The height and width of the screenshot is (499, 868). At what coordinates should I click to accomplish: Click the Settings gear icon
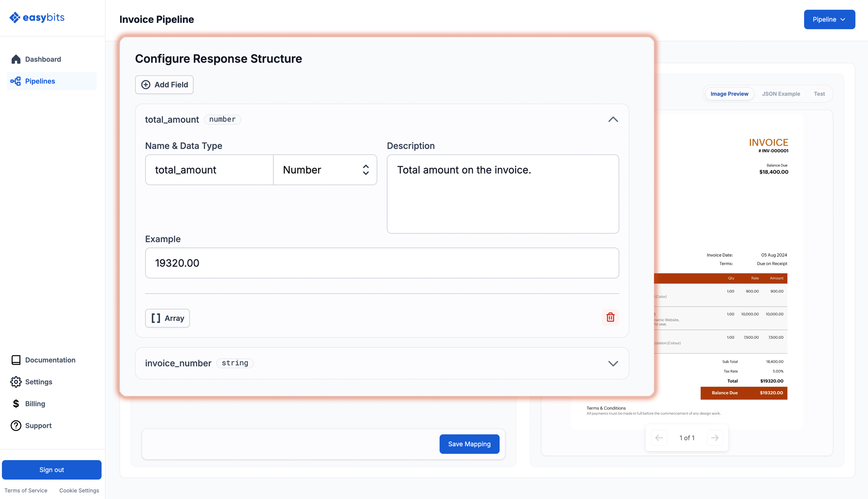(x=16, y=382)
